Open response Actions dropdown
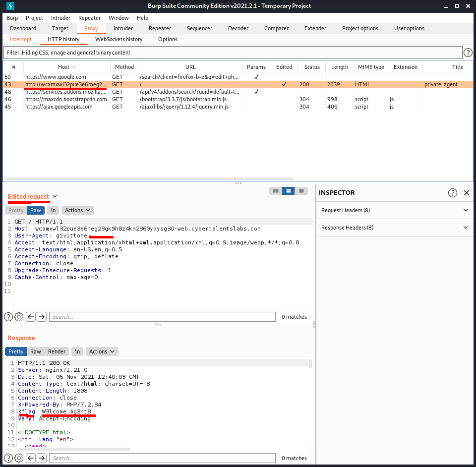This screenshot has height=467, width=476. coord(102,351)
